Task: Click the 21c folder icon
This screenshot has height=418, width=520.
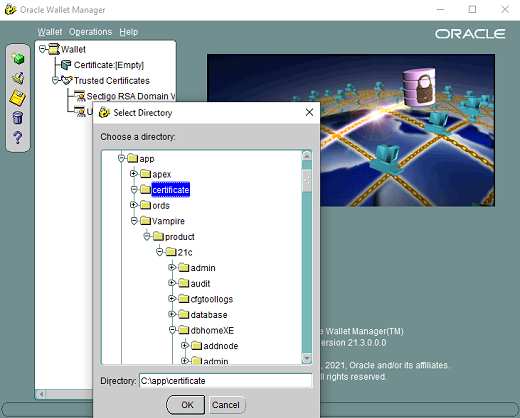Action: pyautogui.click(x=171, y=252)
